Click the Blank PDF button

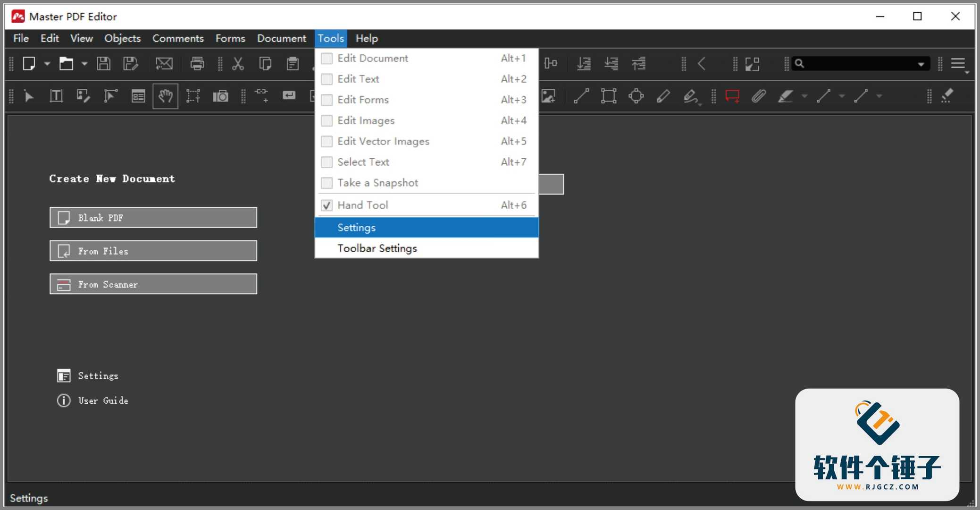coord(153,218)
